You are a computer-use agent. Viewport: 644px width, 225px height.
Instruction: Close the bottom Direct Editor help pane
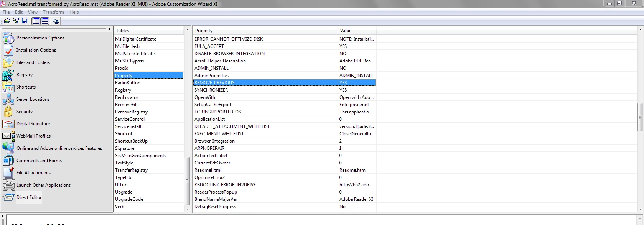3,216
